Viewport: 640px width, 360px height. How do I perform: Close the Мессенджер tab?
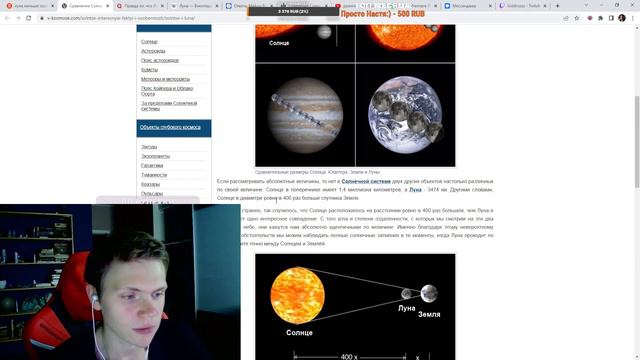(x=490, y=6)
